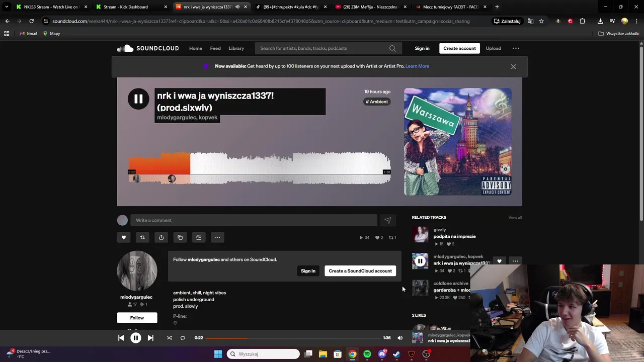Viewport: 644px width, 362px height.
Task: Open more menu for related nrk i wwa track
Action: coord(515,261)
